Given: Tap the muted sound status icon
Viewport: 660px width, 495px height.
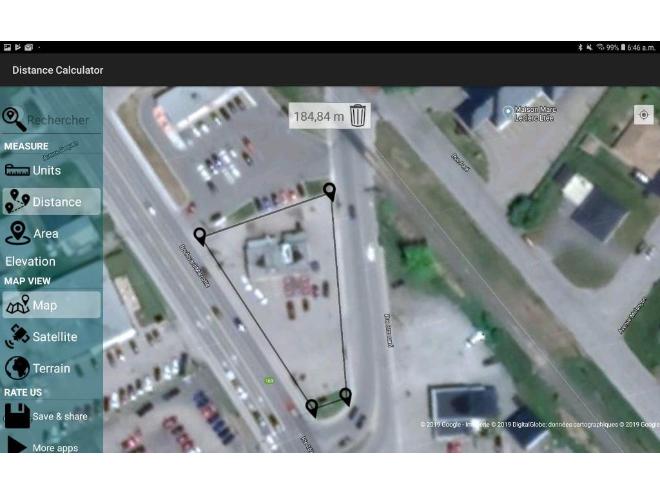Looking at the screenshot, I should pos(590,48).
